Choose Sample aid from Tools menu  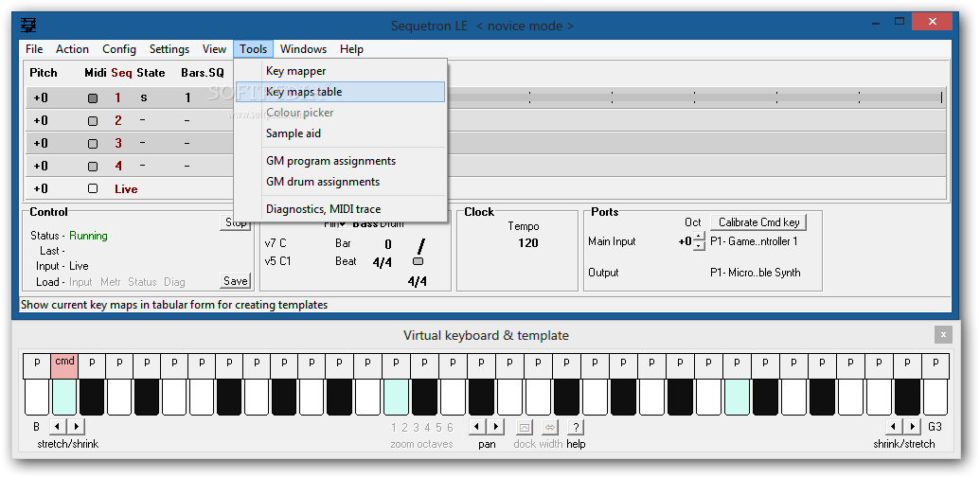341,133
